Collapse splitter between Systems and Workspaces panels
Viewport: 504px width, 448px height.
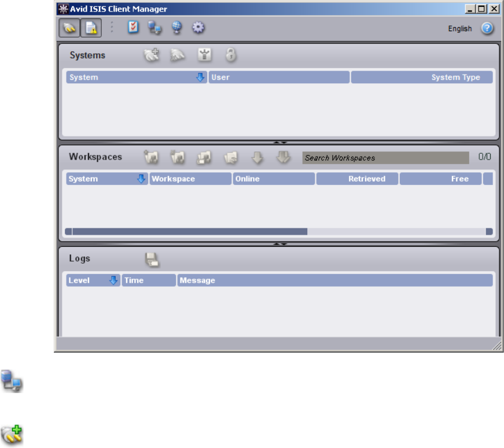click(279, 142)
